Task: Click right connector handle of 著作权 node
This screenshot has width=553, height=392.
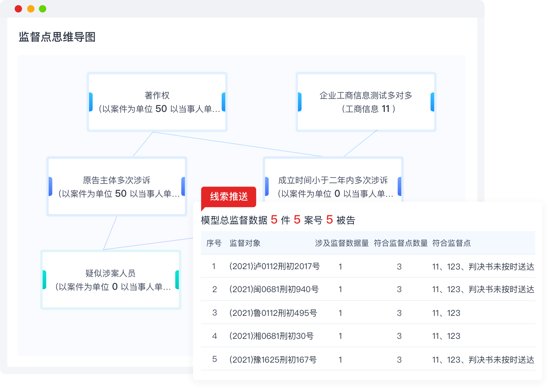Action: [224, 102]
